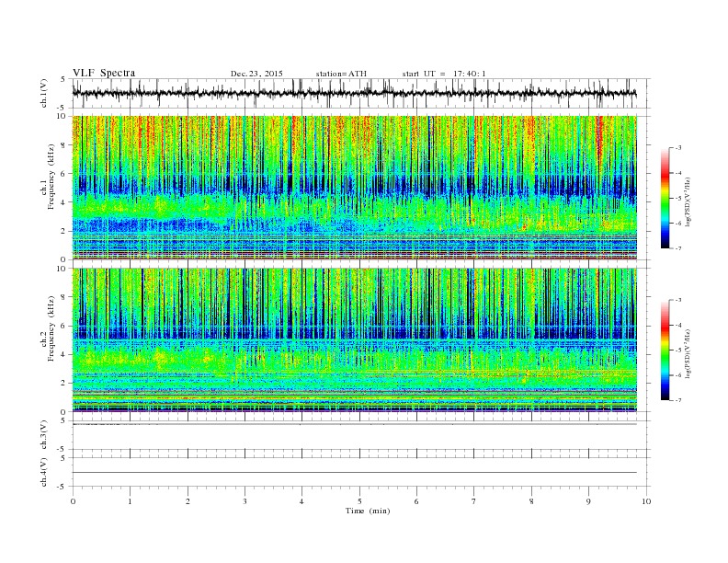728x563 pixels.
Task: Click the "ch.4(V)" axis label
Action: 43,472
